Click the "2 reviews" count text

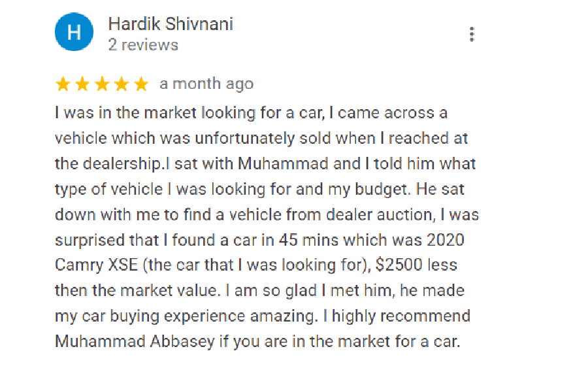click(143, 45)
